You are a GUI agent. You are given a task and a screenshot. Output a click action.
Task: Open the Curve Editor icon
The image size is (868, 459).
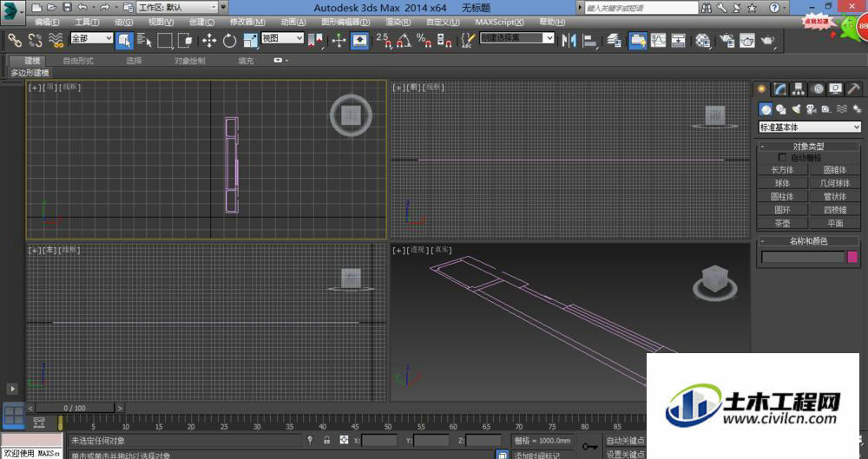[658, 41]
